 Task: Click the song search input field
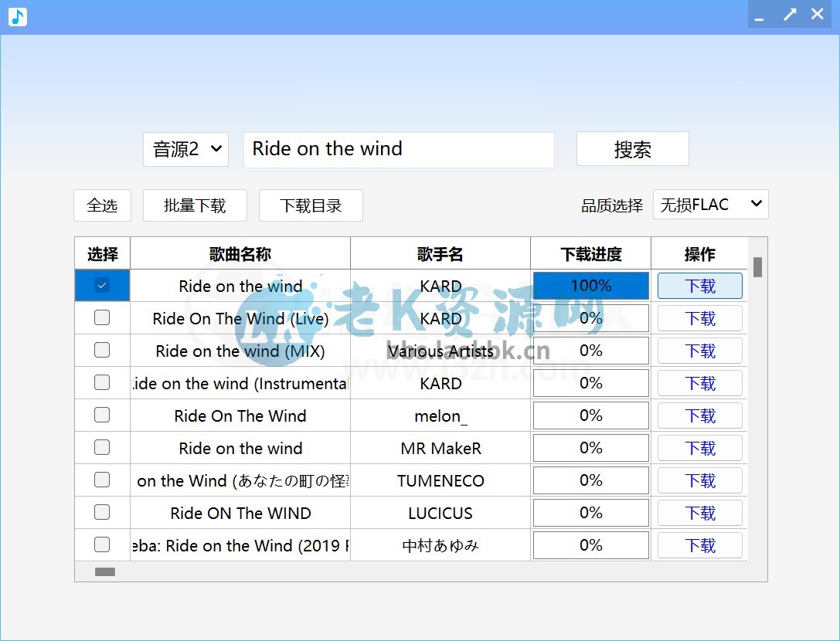point(399,150)
